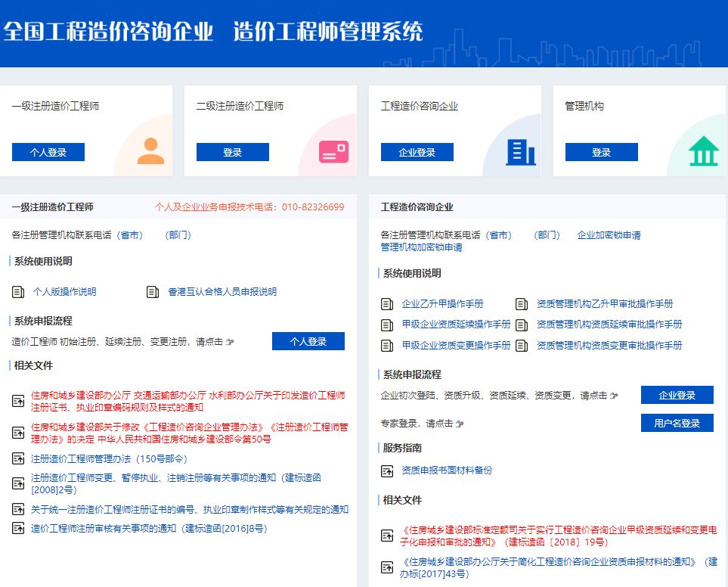Click the pink ID card icon
The width and height of the screenshot is (728, 587).
point(333,152)
